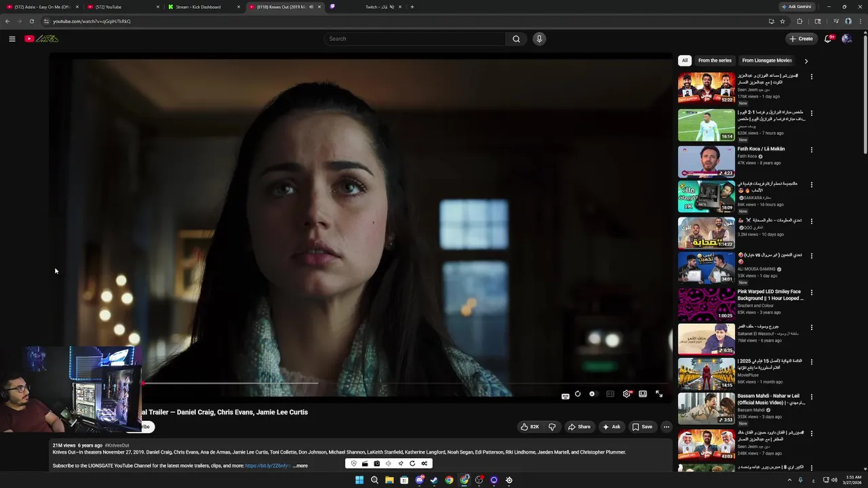Open the overlay settings gears icon

[x=425, y=464]
